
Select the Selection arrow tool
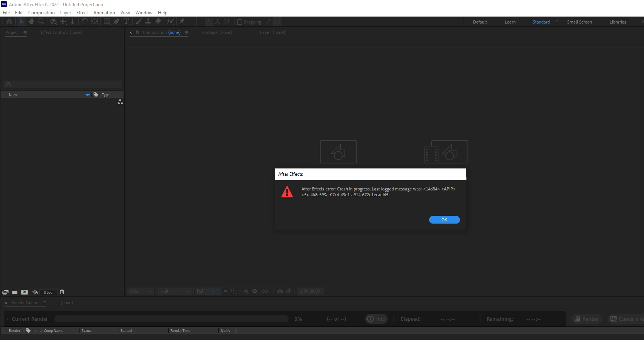point(22,22)
